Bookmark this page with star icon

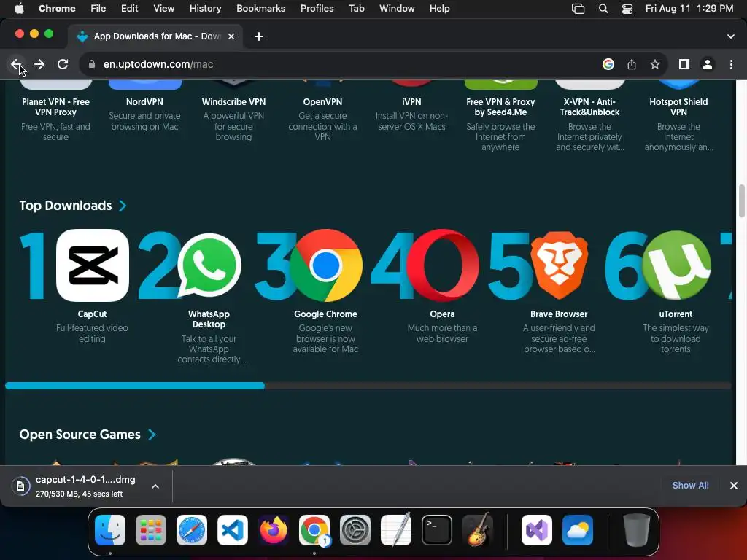point(655,64)
